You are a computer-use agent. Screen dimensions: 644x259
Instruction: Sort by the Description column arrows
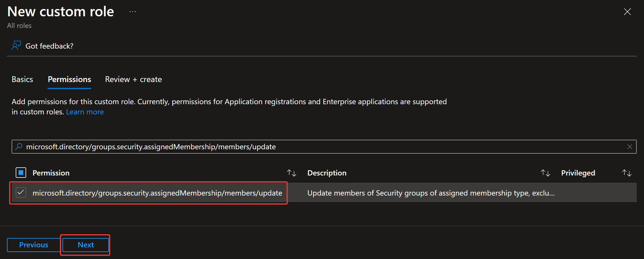[x=545, y=173]
